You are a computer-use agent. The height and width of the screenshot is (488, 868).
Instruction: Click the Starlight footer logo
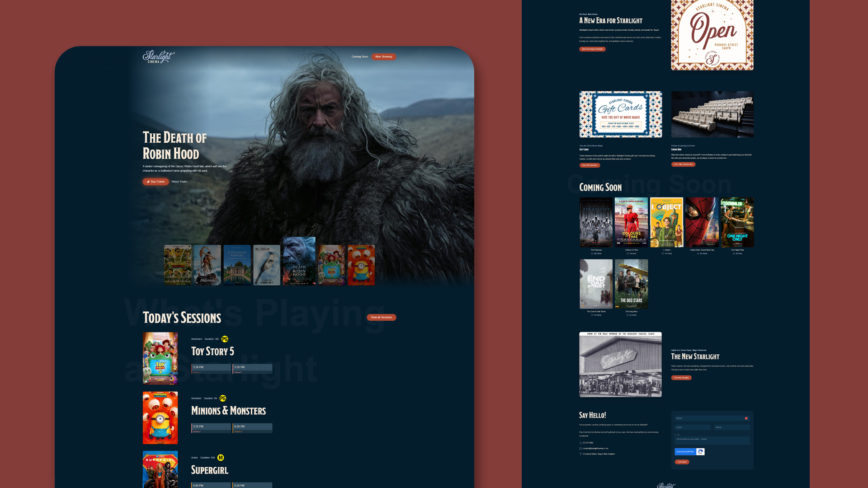coord(666,485)
